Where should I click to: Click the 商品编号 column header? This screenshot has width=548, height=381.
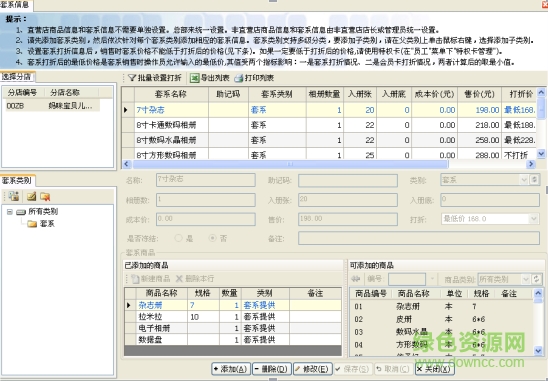(371, 294)
